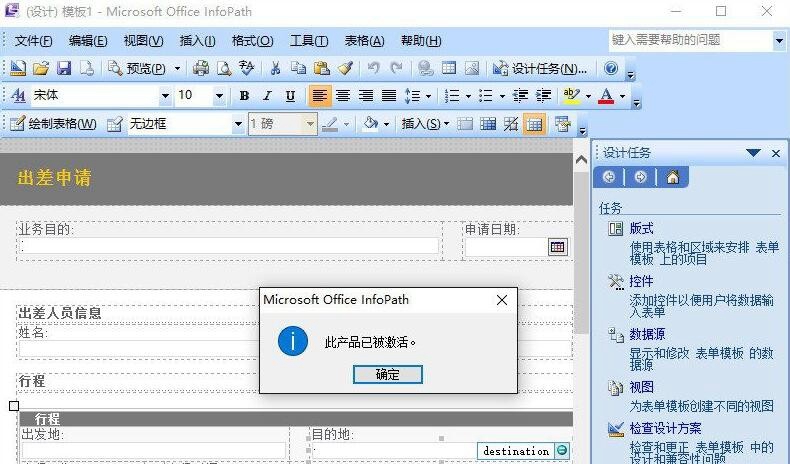Open the 视图(V) menu
Viewport: 790px width, 464px height.
144,41
